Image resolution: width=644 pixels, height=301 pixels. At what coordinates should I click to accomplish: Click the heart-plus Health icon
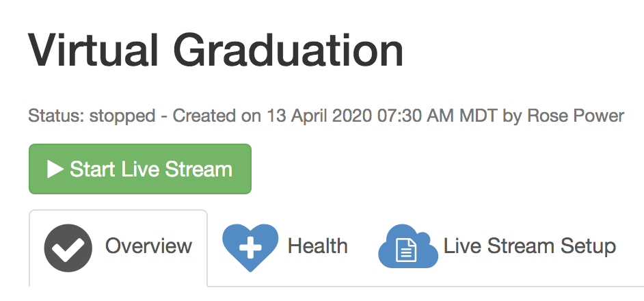(250, 248)
